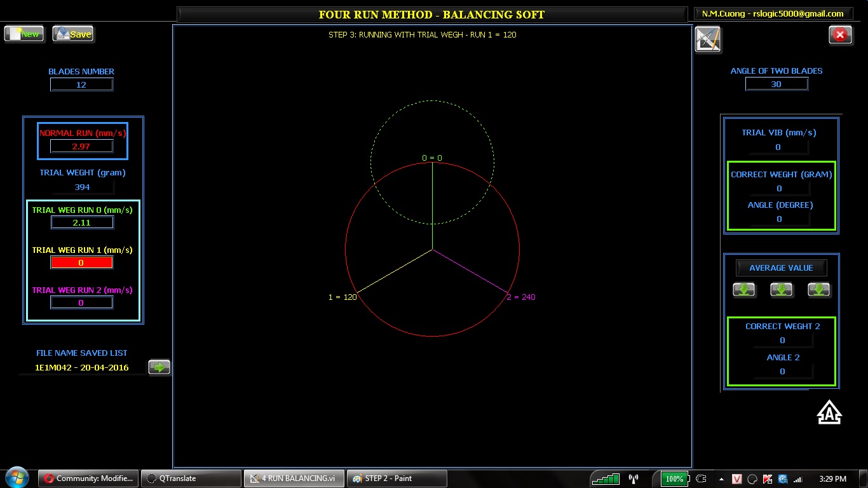868x488 pixels.
Task: Click the New file button
Action: [x=24, y=34]
